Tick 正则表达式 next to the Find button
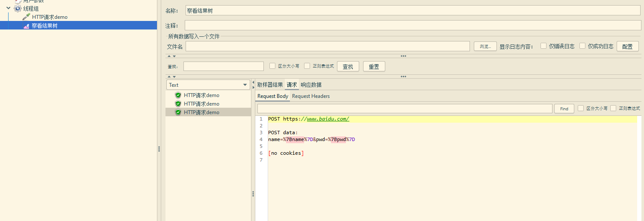Viewport: 644px width, 221px height. point(613,108)
